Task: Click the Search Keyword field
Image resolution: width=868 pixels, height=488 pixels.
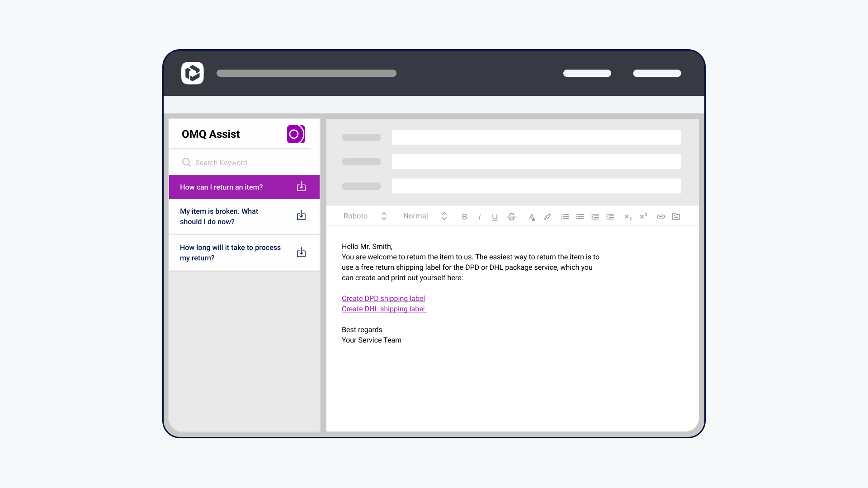Action: click(244, 162)
